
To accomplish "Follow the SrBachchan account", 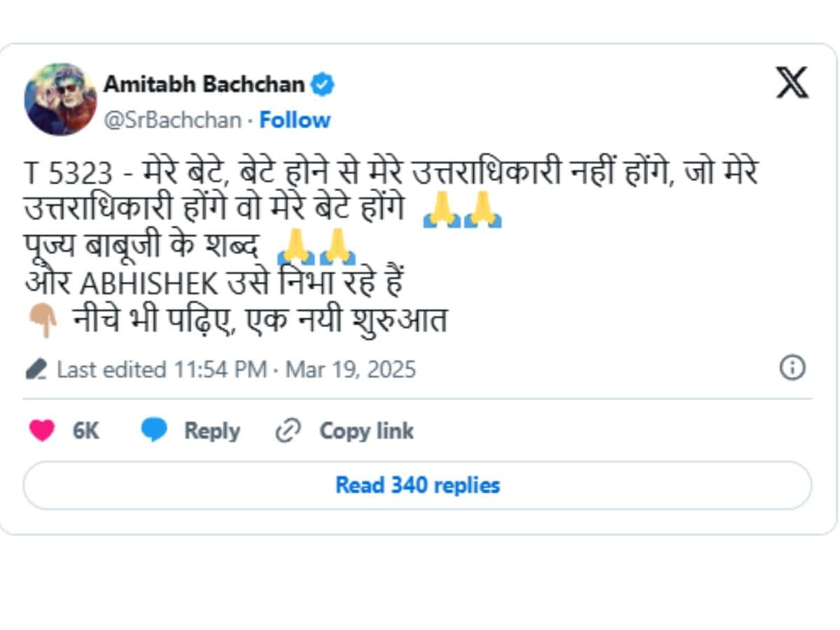I will click(x=295, y=120).
